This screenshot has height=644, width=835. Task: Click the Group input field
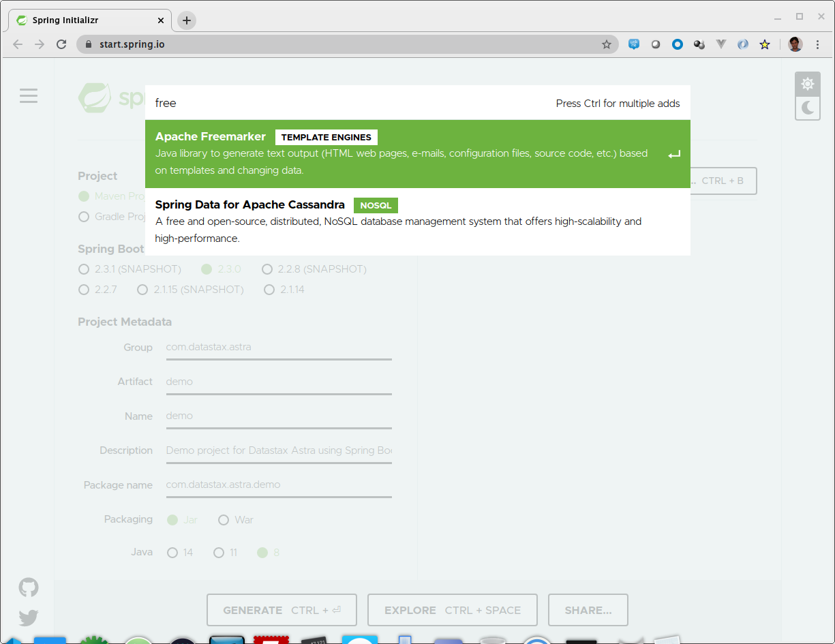(279, 348)
